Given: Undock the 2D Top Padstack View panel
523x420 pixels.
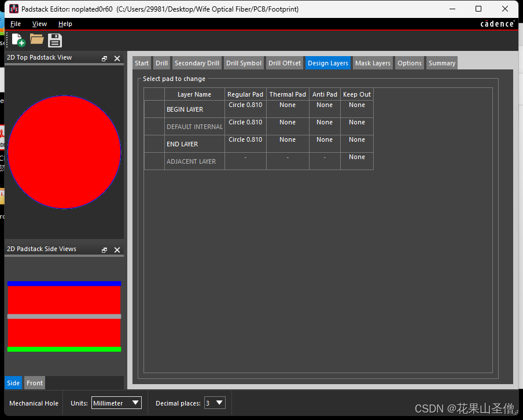Looking at the screenshot, I should tap(104, 57).
